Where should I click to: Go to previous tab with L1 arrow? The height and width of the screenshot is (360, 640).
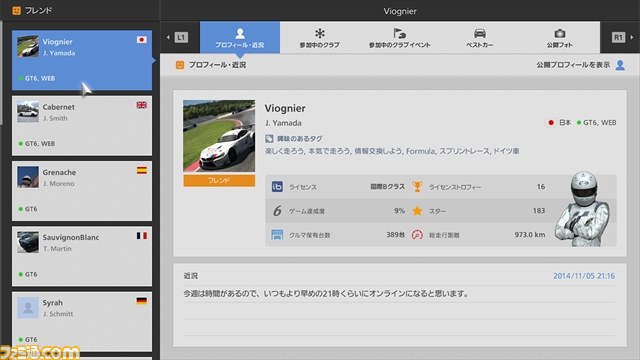coord(178,38)
